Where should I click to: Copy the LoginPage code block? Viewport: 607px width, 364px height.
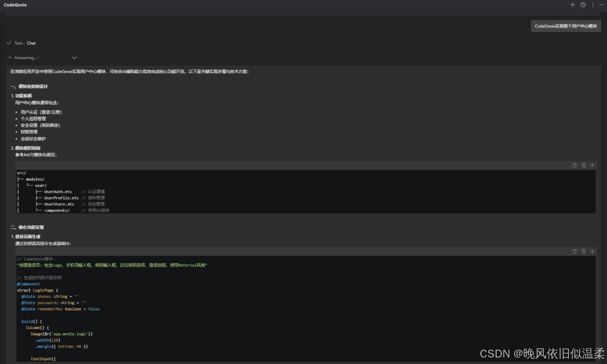click(574, 251)
